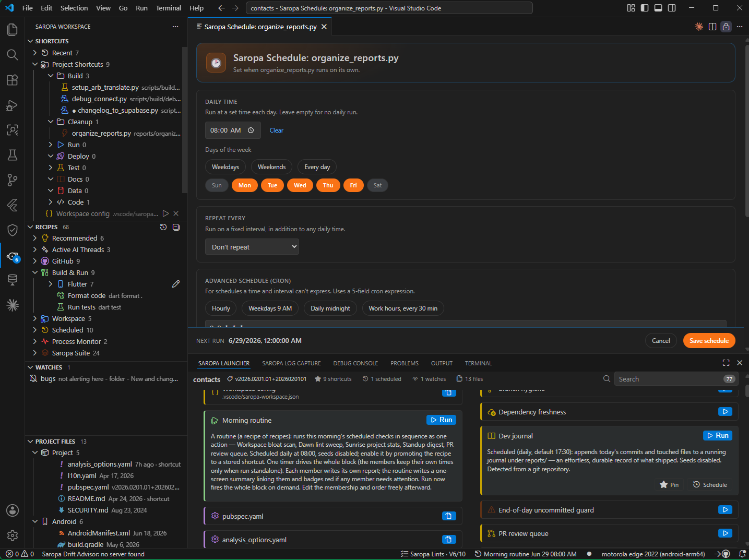
Task: Open the Explorer view in activity bar
Action: tap(13, 30)
